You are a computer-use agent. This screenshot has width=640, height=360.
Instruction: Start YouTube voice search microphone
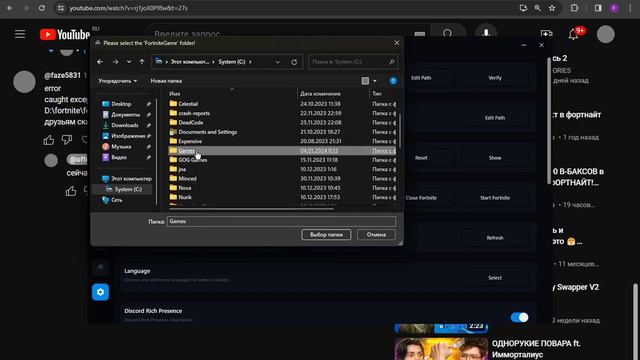(486, 33)
